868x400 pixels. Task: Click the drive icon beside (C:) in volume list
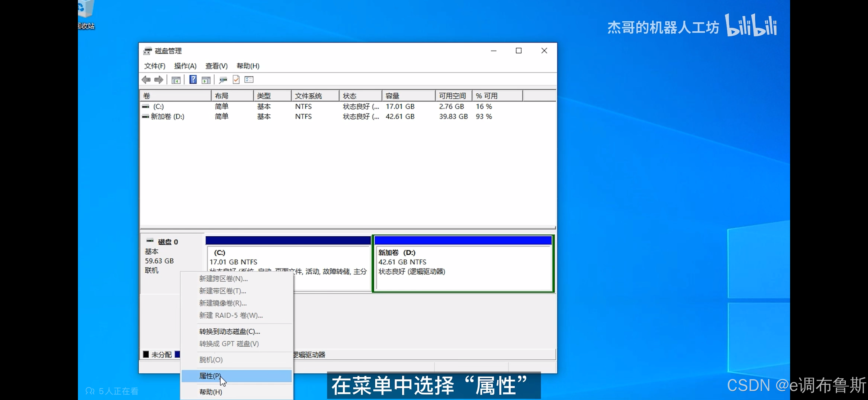[x=146, y=106]
